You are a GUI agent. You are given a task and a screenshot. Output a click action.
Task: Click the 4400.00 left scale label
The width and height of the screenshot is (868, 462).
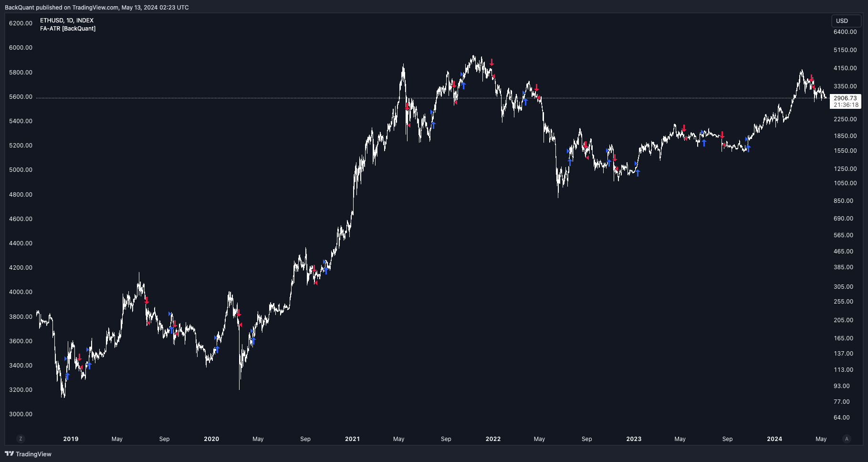click(21, 243)
